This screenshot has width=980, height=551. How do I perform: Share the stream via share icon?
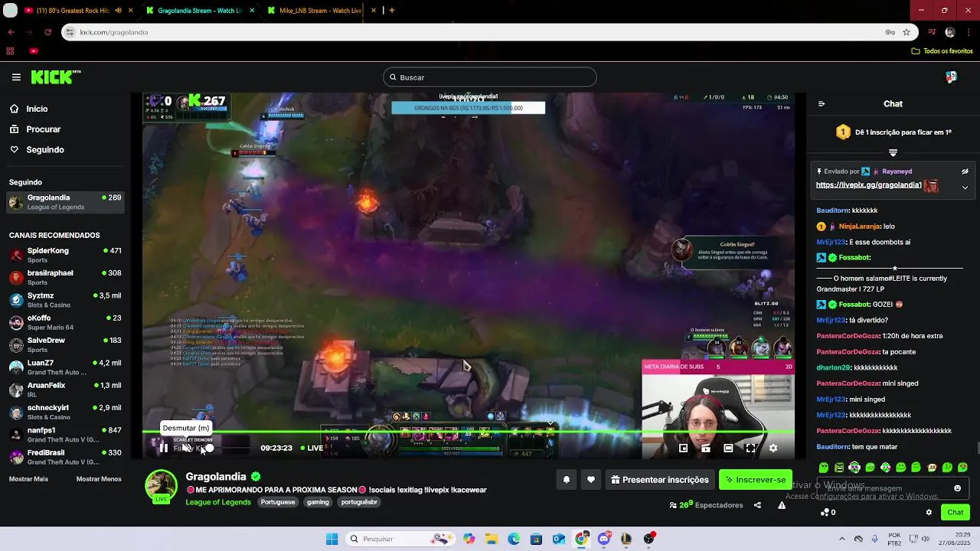pyautogui.click(x=757, y=505)
